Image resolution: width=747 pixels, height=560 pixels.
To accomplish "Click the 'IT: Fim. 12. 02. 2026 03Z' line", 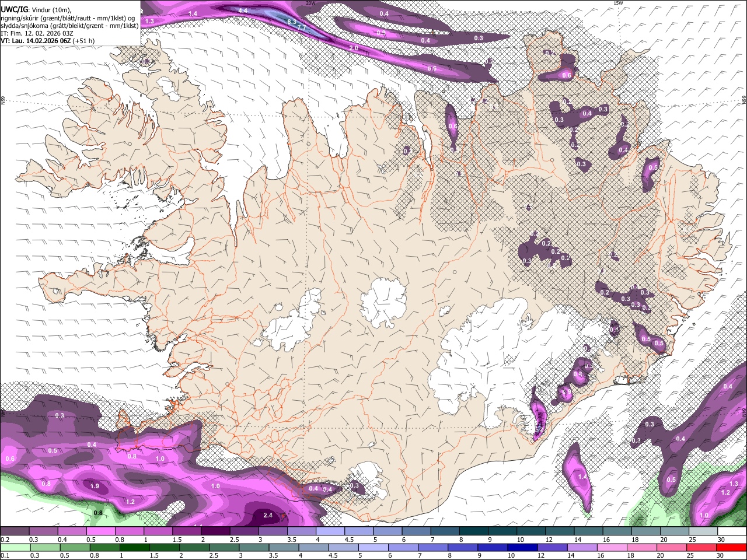I will [x=37, y=33].
